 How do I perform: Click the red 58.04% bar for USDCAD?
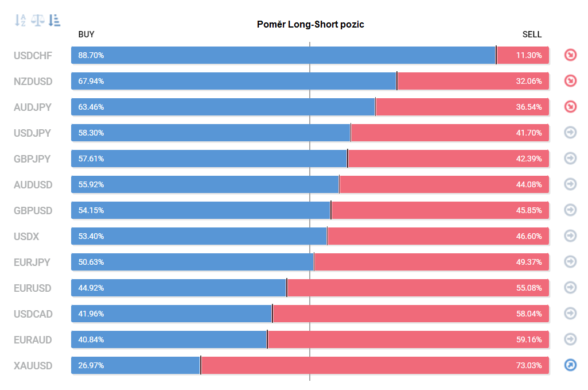point(411,314)
